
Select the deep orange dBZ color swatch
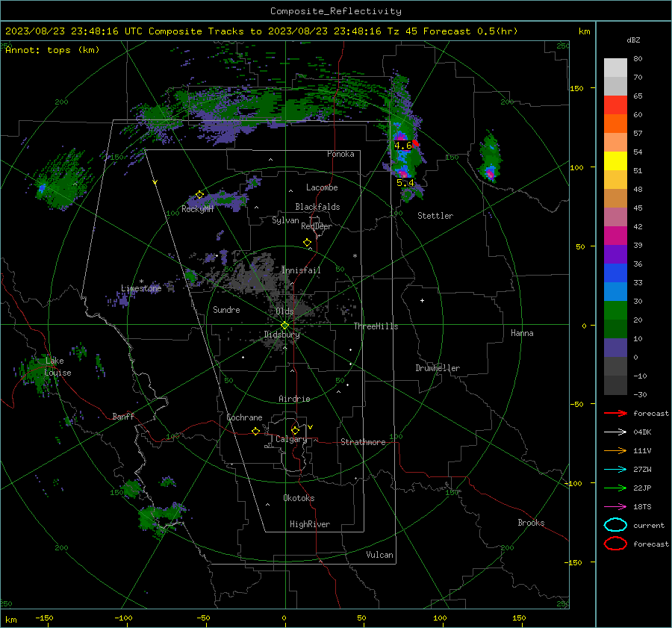pyautogui.click(x=615, y=123)
